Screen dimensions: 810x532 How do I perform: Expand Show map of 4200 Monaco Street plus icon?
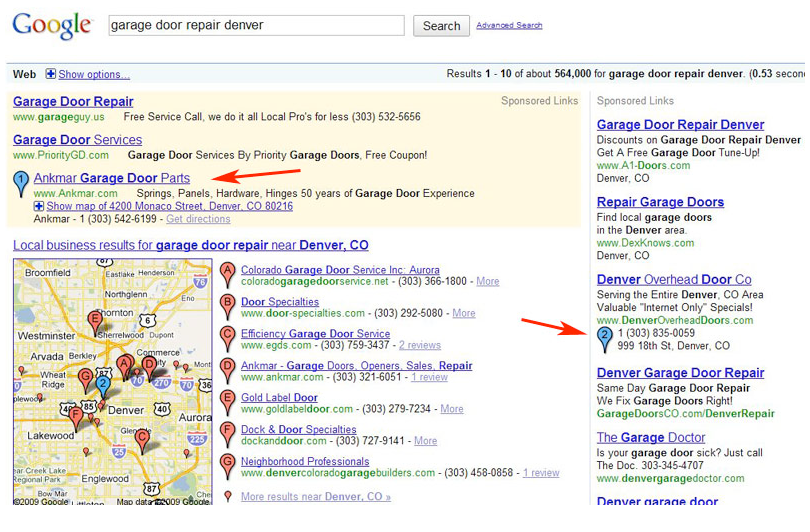point(39,206)
